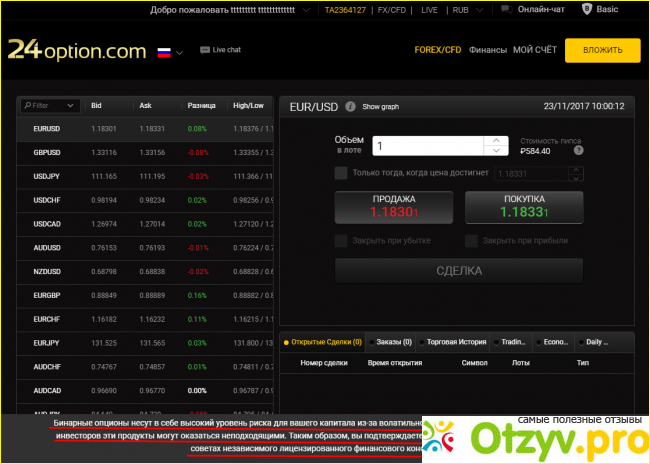This screenshot has width=650, height=464.
Task: Expand language selector chevron next to flag
Action: tap(180, 52)
